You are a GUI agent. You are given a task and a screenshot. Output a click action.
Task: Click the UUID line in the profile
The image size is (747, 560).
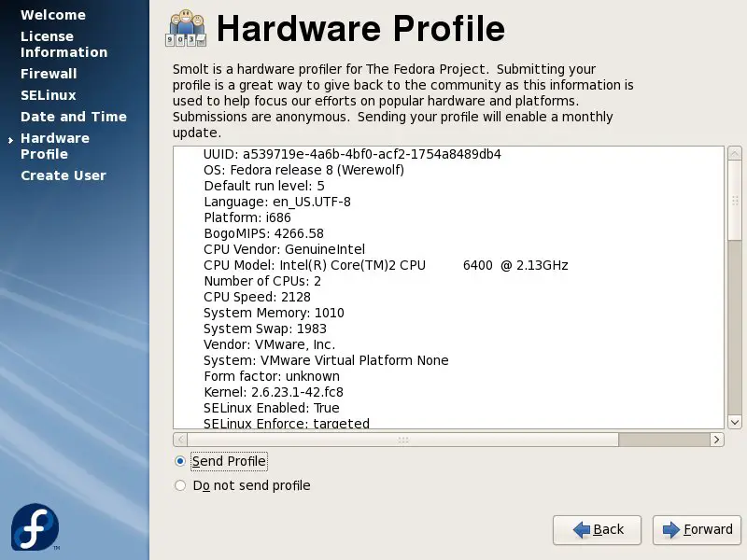pos(352,154)
